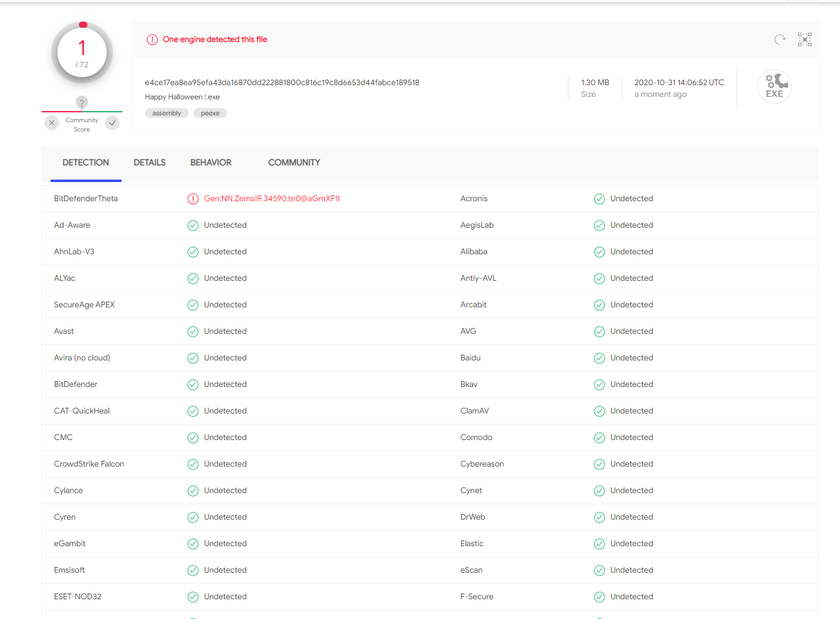Click the detection score circle 1/72
The image size is (840, 619).
(x=82, y=53)
